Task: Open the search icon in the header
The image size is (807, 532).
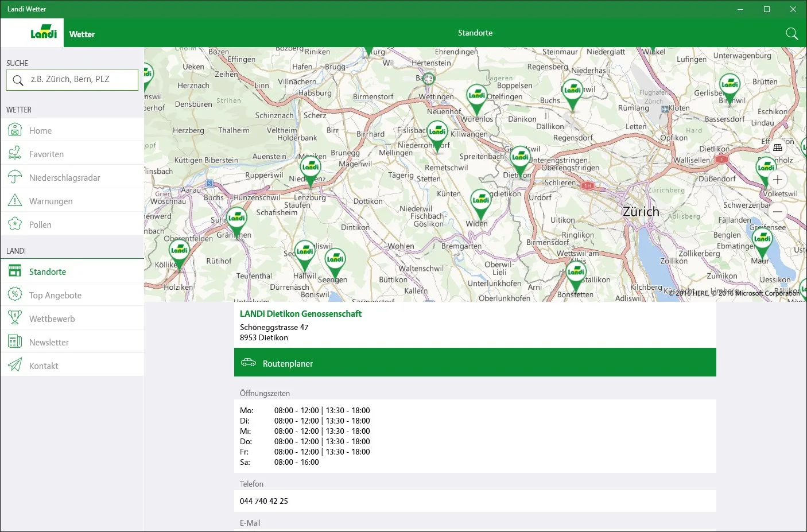Action: pos(792,33)
